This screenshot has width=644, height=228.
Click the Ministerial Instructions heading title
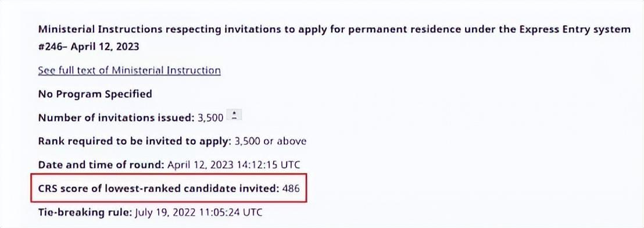(334, 30)
